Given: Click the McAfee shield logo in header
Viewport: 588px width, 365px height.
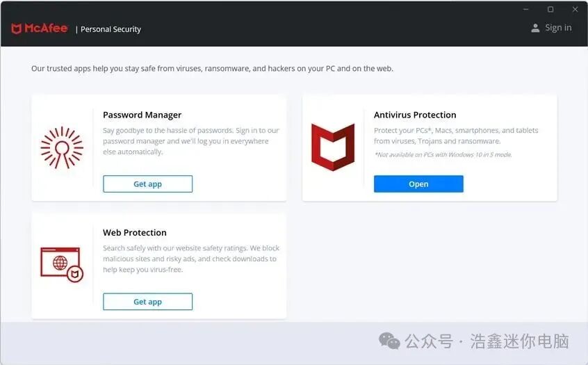Looking at the screenshot, I should pos(16,29).
